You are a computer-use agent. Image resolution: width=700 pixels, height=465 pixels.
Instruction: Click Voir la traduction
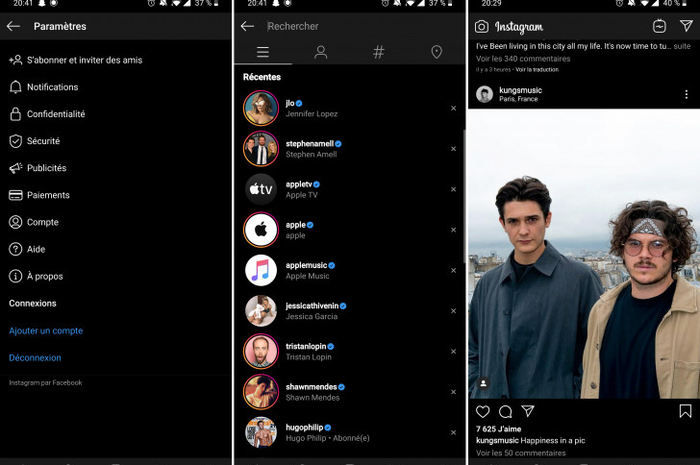click(537, 70)
